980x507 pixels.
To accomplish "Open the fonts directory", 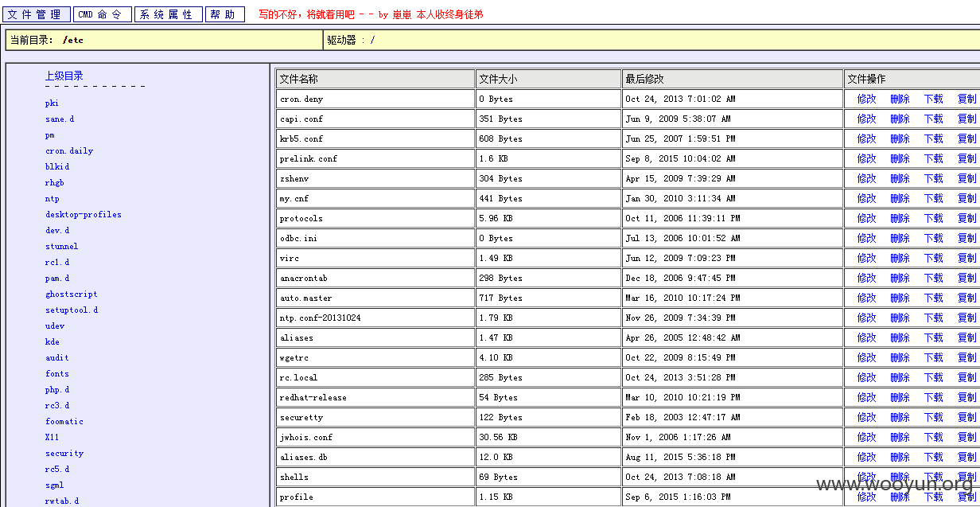I will click(x=57, y=374).
